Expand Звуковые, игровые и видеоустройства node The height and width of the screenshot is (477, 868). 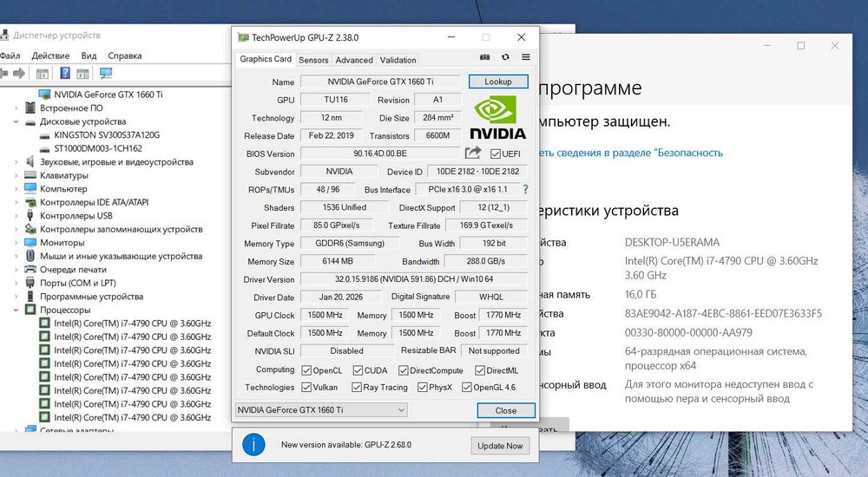click(x=16, y=162)
